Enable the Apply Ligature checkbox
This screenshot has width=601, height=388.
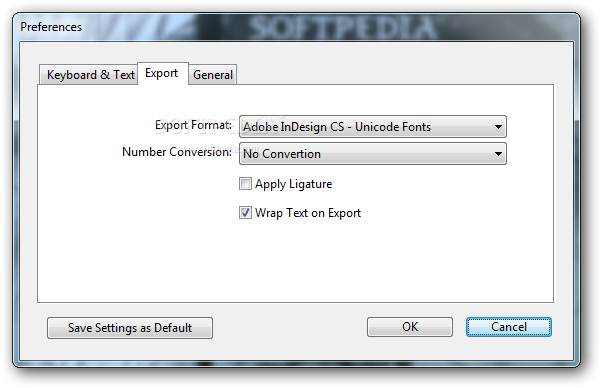[x=245, y=184]
